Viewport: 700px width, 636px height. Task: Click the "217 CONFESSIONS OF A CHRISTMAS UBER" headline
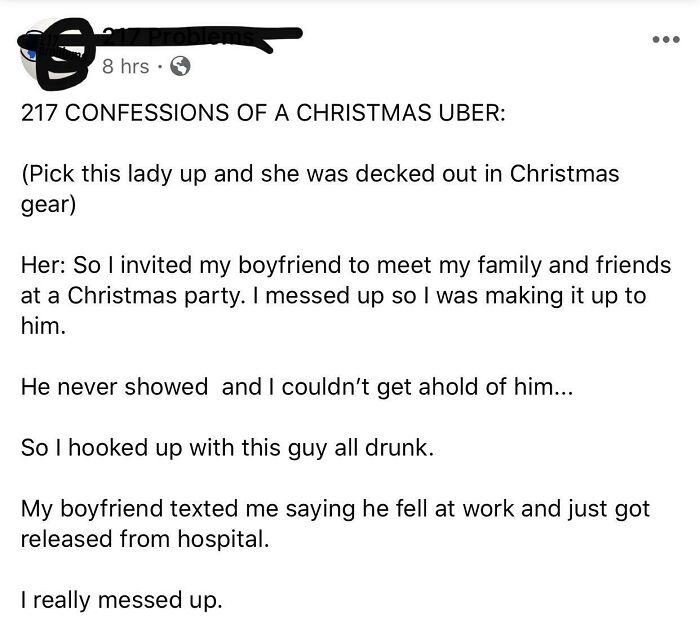264,112
